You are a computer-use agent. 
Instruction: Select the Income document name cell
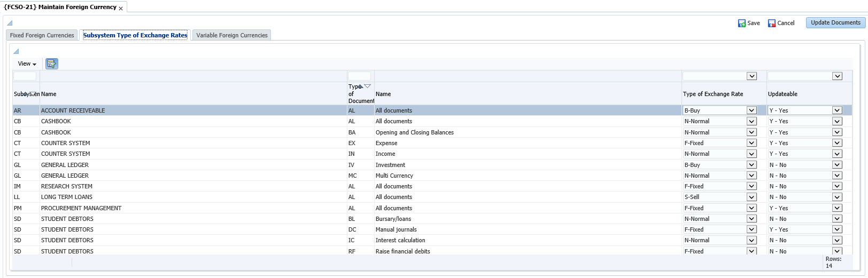tap(528, 154)
